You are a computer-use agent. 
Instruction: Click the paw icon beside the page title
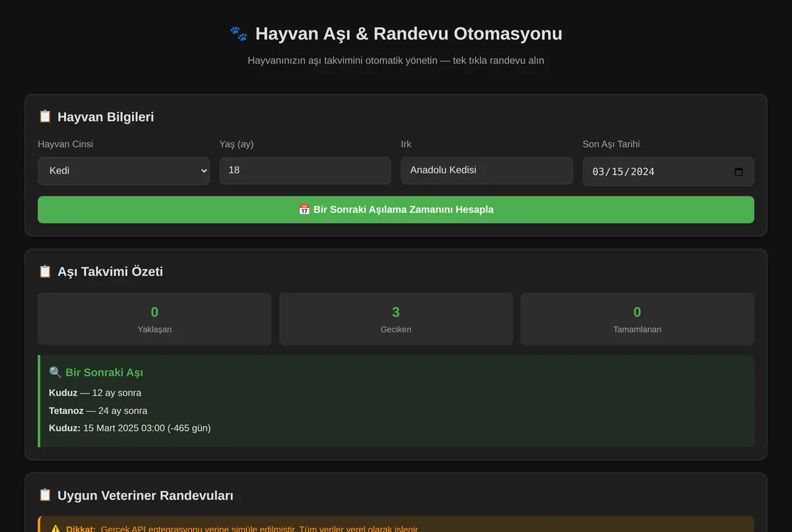click(238, 34)
